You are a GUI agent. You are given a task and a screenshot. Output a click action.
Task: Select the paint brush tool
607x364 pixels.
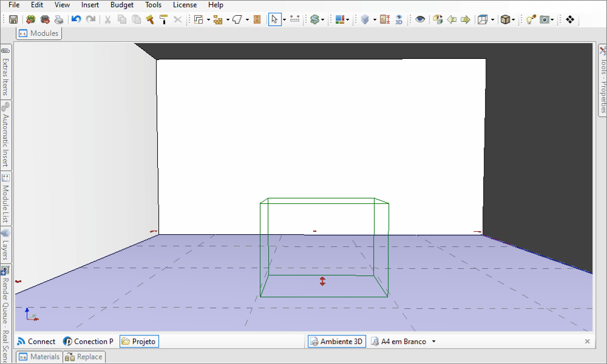coord(150,19)
